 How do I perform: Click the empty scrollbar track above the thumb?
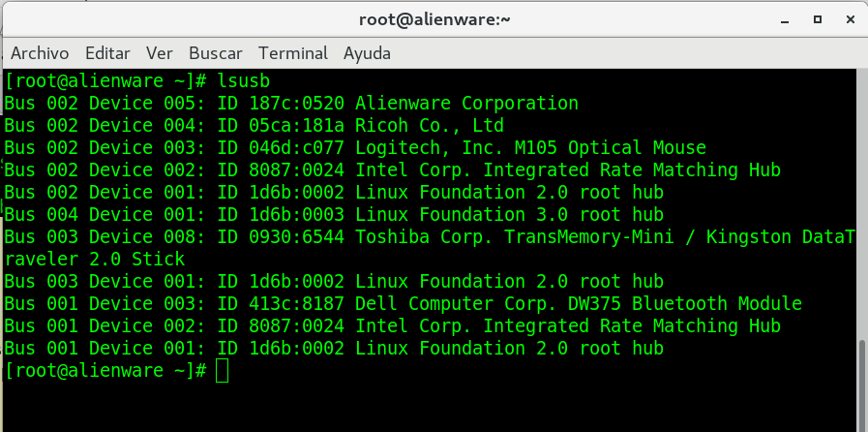(861, 194)
